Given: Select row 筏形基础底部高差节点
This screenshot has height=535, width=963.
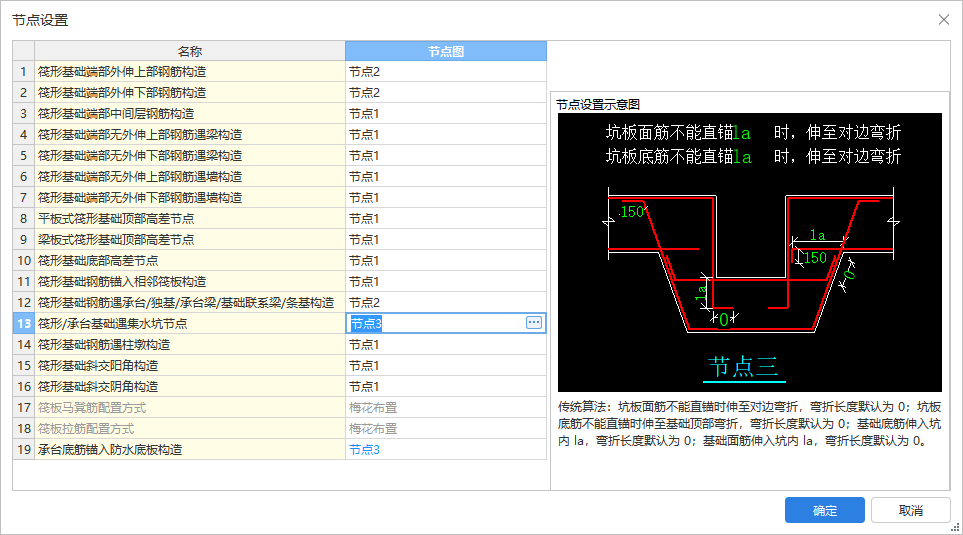Looking at the screenshot, I should pyautogui.click(x=190, y=260).
